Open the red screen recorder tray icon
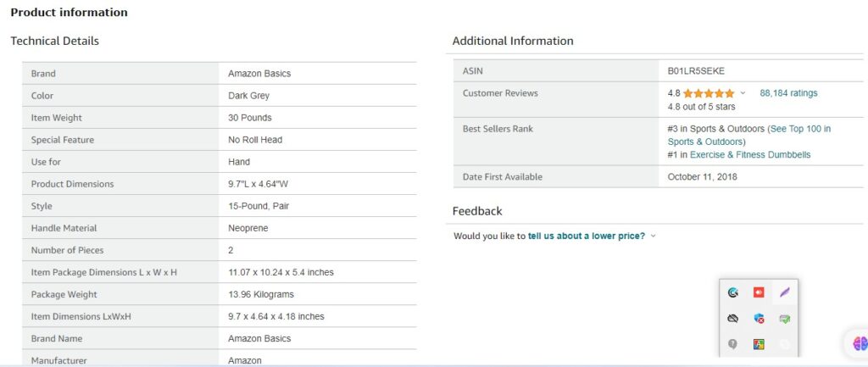 pos(759,292)
